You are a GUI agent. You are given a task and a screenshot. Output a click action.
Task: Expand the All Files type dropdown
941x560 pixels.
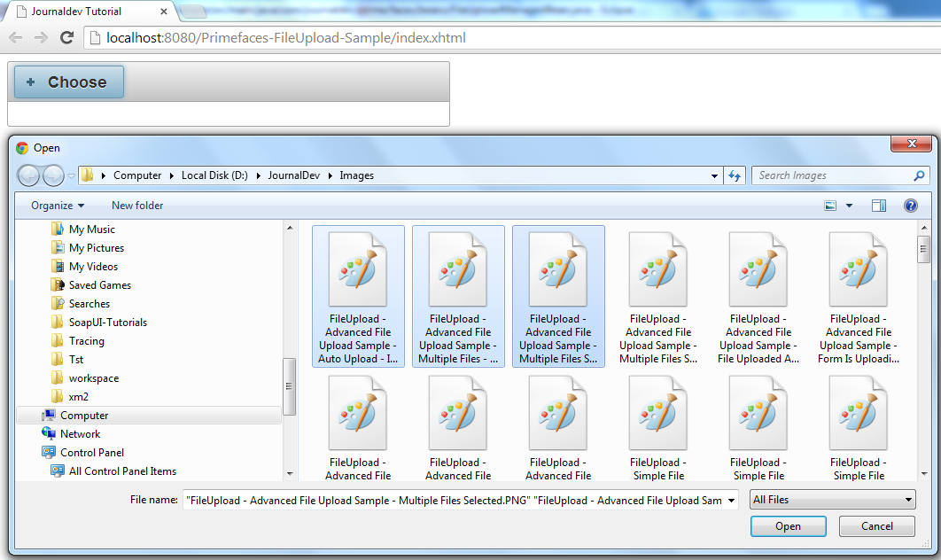tap(832, 500)
